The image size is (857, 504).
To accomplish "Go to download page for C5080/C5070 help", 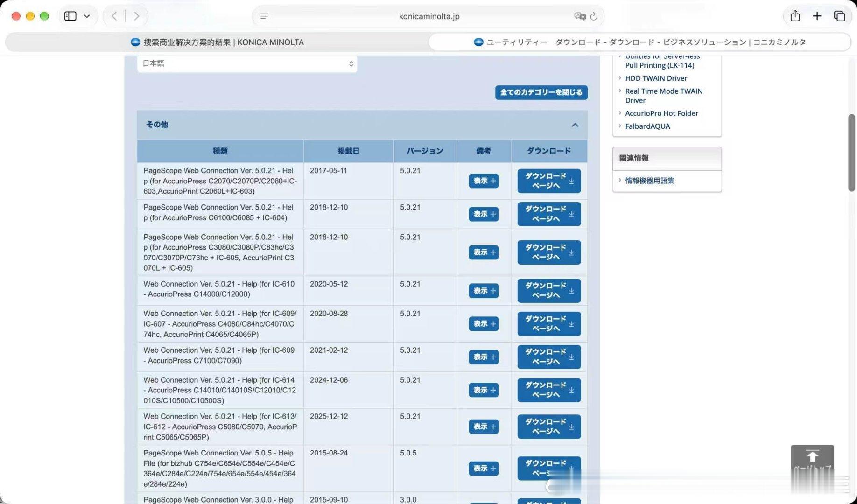I will pos(549,427).
